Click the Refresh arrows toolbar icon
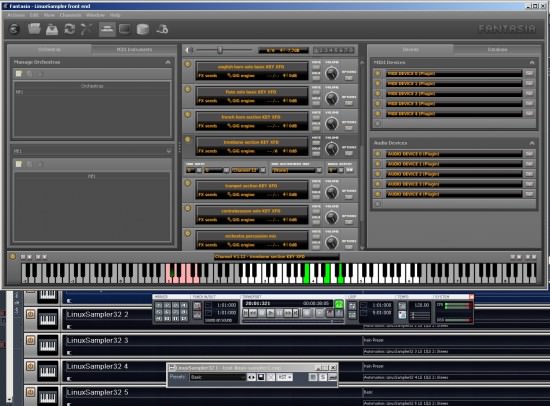550x406 pixels. click(69, 29)
